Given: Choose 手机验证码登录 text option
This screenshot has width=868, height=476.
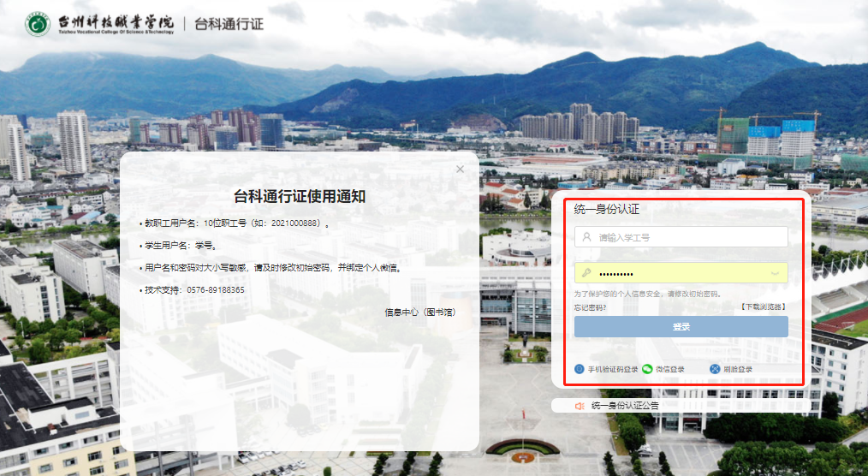Looking at the screenshot, I should point(613,369).
